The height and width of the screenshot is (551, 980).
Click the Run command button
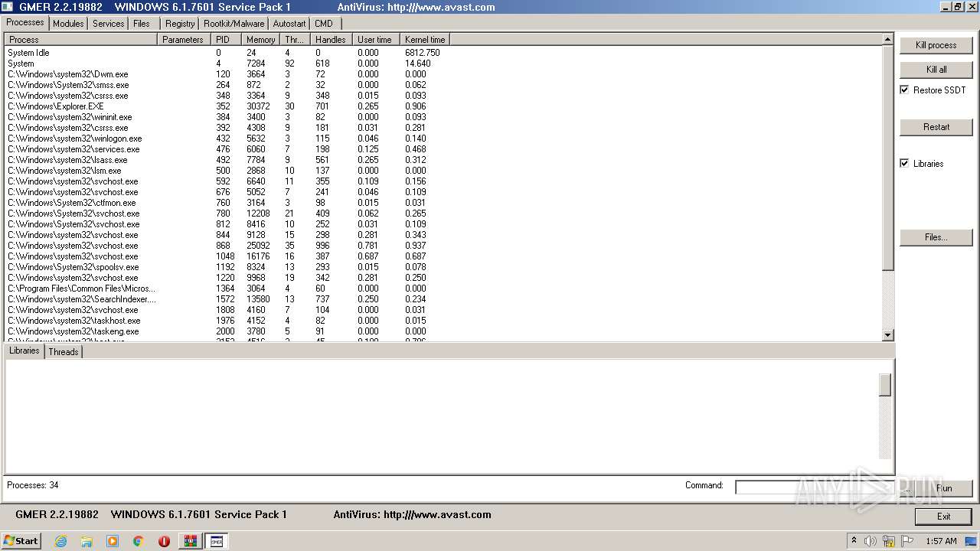[944, 488]
